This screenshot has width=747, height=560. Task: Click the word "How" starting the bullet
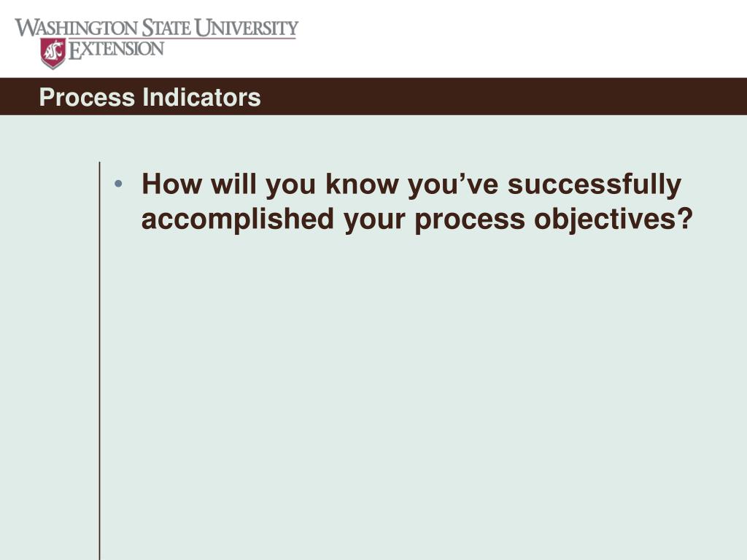(x=172, y=184)
